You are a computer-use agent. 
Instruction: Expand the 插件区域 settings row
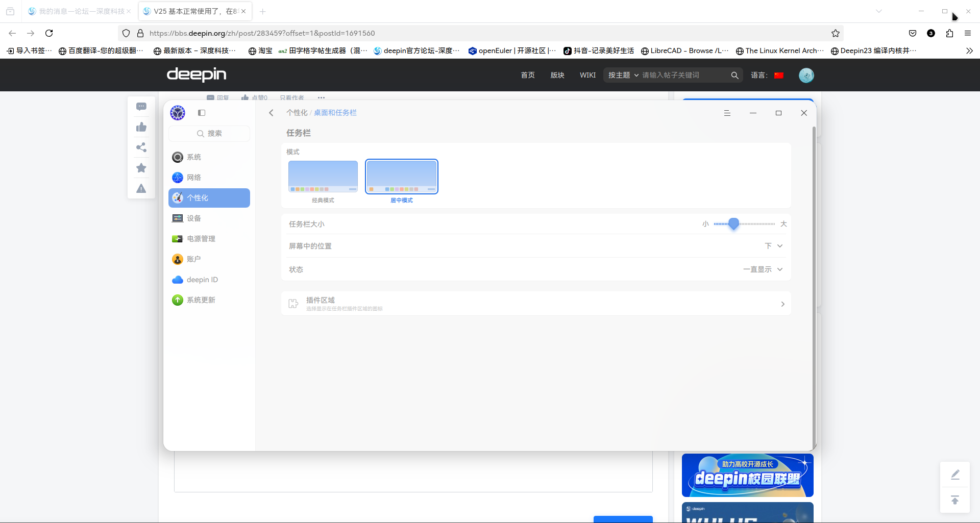pos(536,304)
